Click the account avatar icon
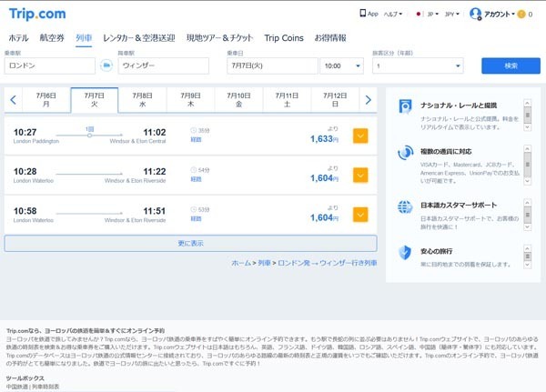The image size is (546, 392). click(475, 14)
